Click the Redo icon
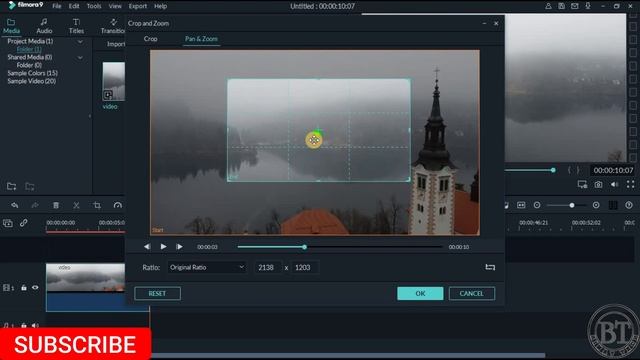 [x=35, y=205]
